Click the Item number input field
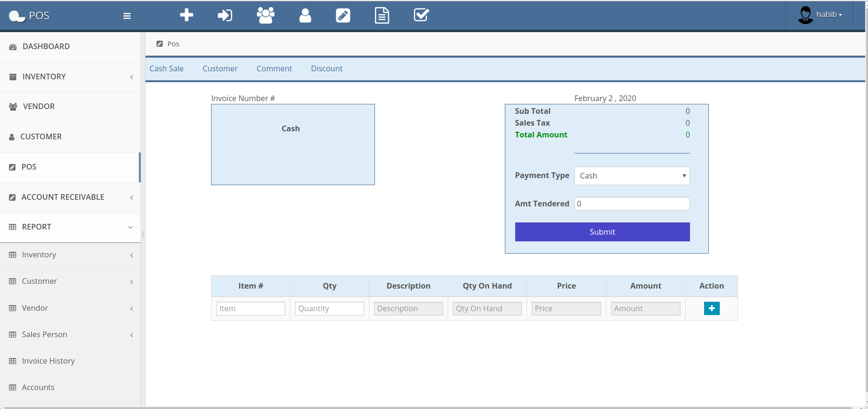This screenshot has height=409, width=868. tap(250, 309)
